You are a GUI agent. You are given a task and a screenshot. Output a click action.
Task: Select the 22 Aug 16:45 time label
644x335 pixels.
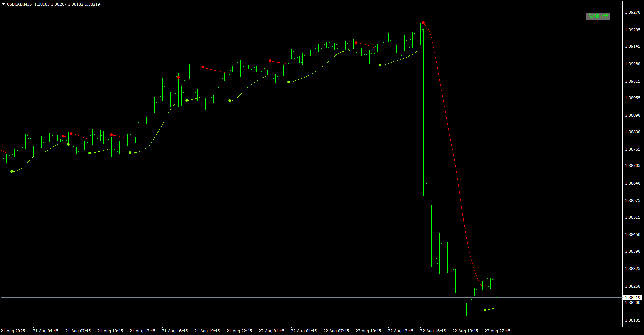(x=433, y=331)
